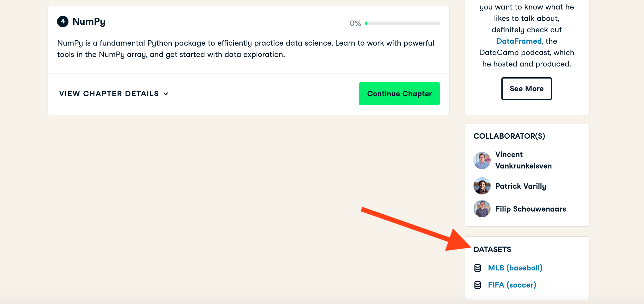Viewport: 644px width, 304px height.
Task: Open the View Chapter Details section
Action: coord(109,94)
